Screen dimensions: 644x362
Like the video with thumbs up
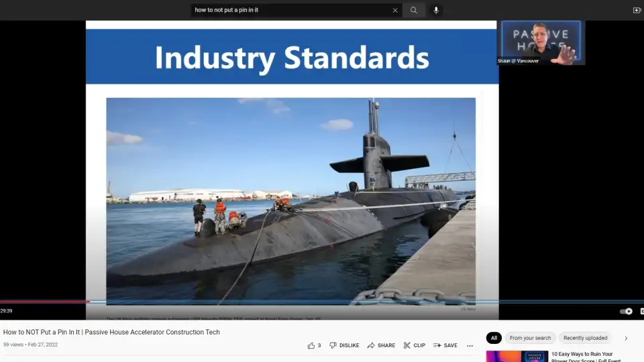(311, 345)
